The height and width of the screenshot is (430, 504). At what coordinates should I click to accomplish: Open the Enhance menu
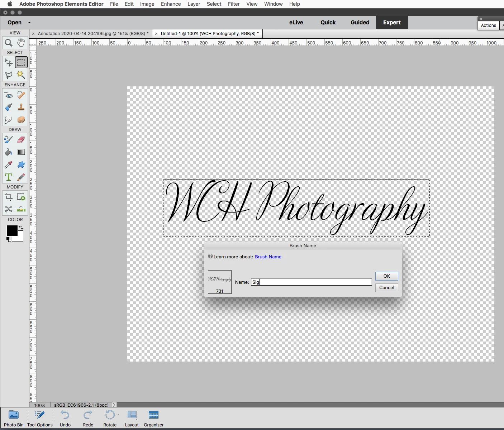(171, 4)
